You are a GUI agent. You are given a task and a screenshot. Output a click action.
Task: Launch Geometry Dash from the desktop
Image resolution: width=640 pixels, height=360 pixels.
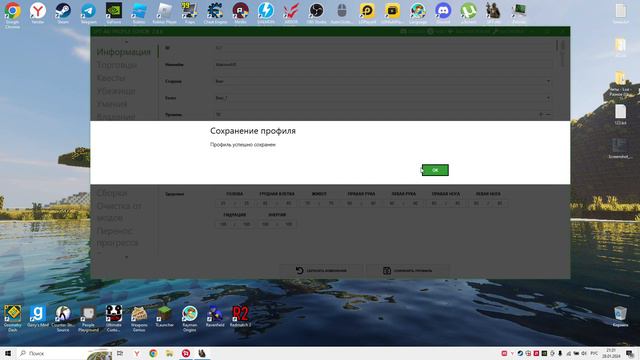pyautogui.click(x=12, y=318)
